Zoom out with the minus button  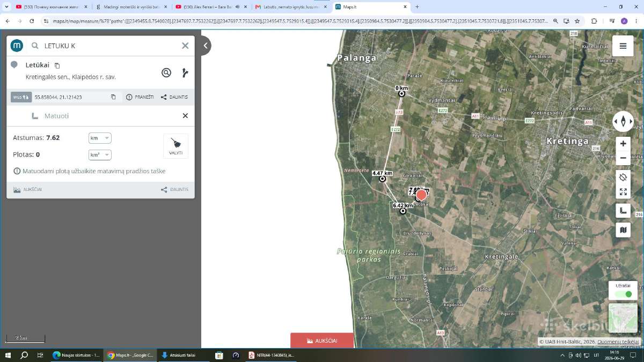623,158
